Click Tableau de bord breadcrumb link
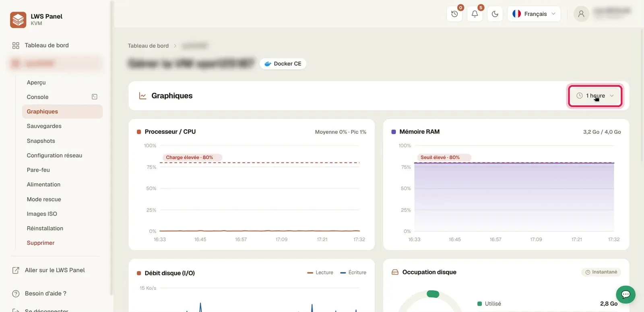644x312 pixels. click(x=148, y=46)
